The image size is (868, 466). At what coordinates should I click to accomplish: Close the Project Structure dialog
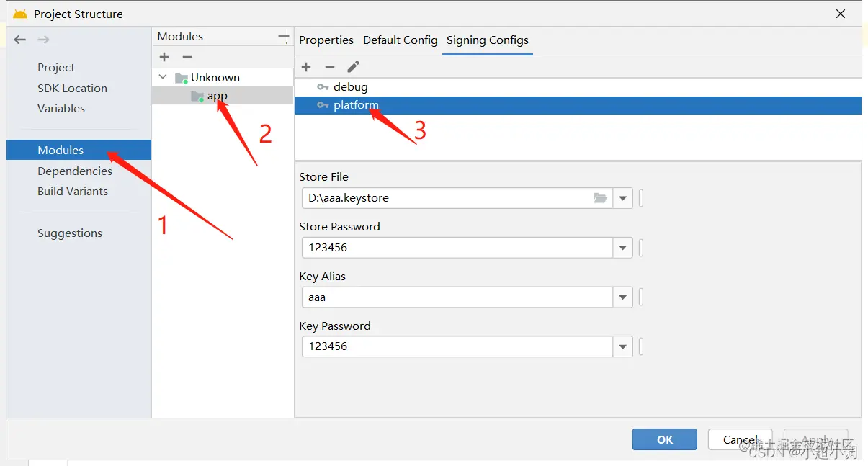point(840,14)
